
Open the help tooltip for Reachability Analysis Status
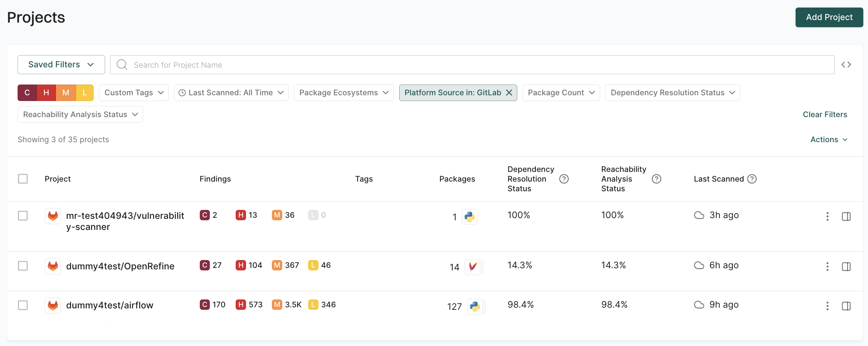coord(656,179)
